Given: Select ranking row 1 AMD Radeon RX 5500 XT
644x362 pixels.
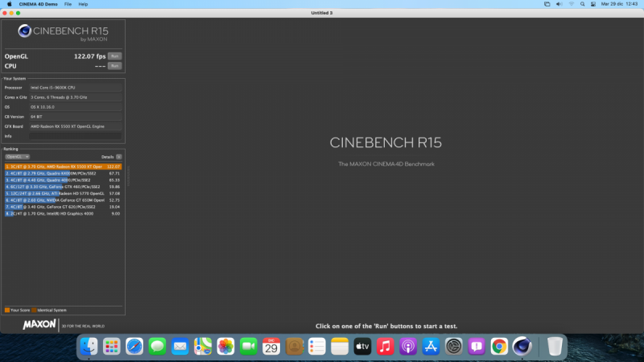Looking at the screenshot, I should (x=63, y=167).
